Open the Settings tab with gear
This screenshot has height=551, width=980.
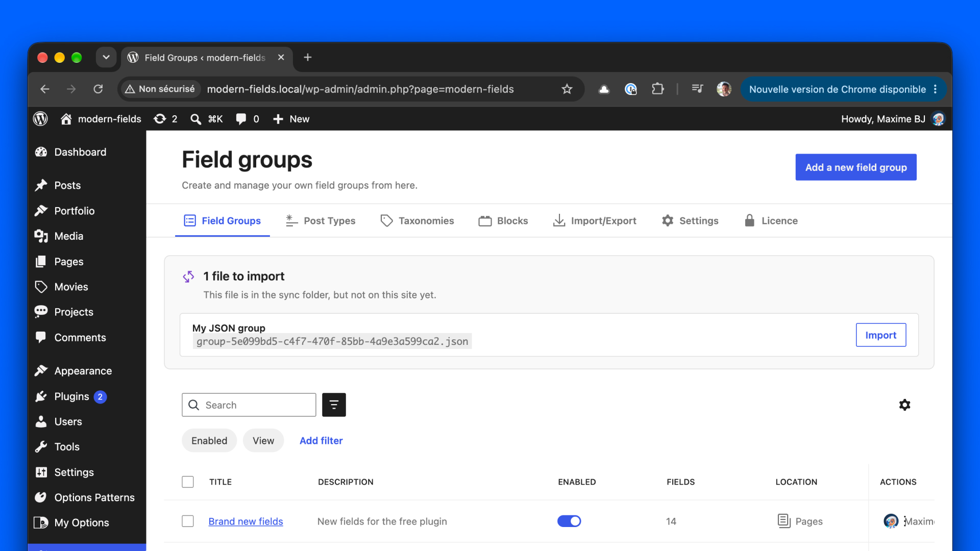click(690, 221)
